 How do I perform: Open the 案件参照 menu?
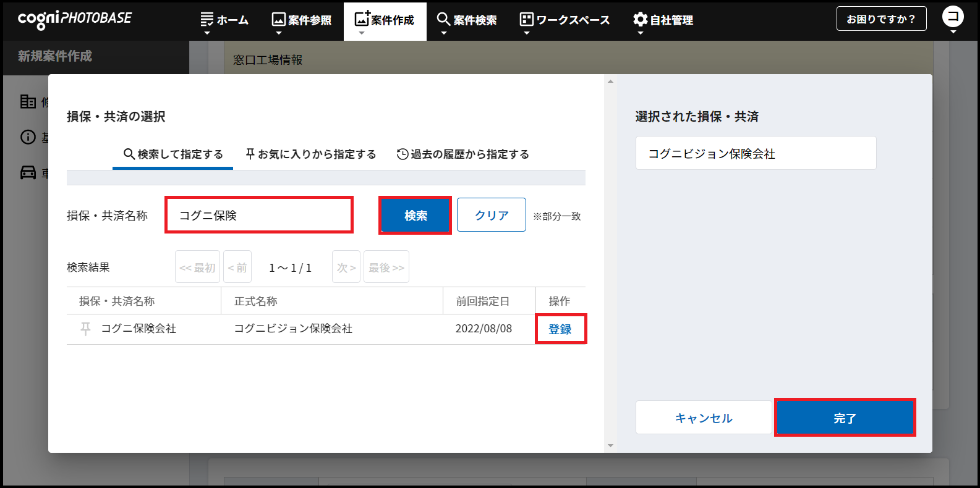(x=302, y=21)
